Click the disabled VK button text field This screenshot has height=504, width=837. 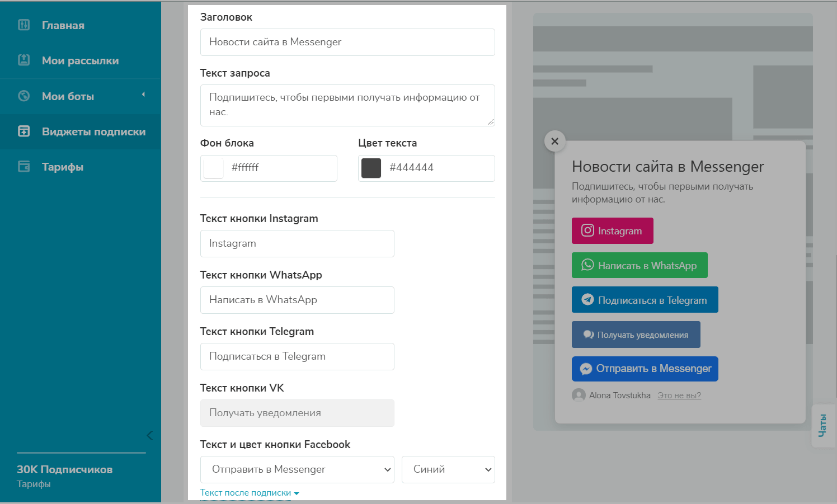[297, 413]
